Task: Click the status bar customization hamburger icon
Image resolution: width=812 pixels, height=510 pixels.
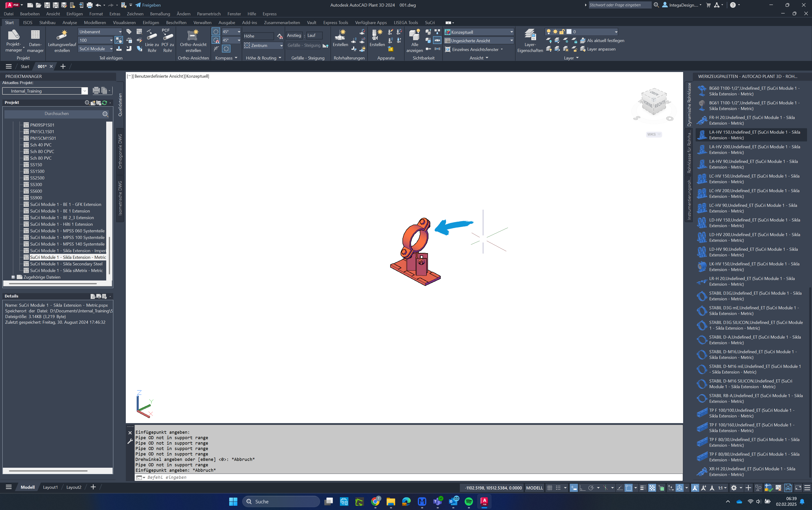Action: coord(807,488)
